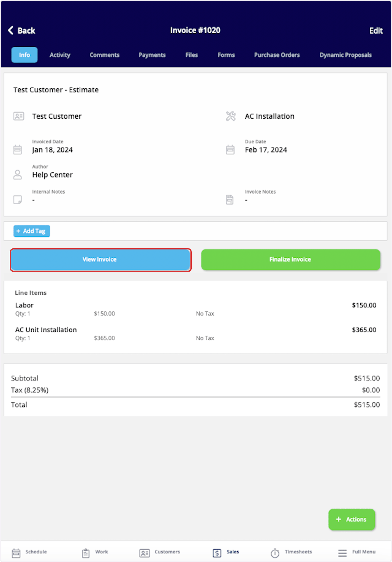392x562 pixels.
Task: Click the wrench icon beside AC Installation
Action: point(231,116)
